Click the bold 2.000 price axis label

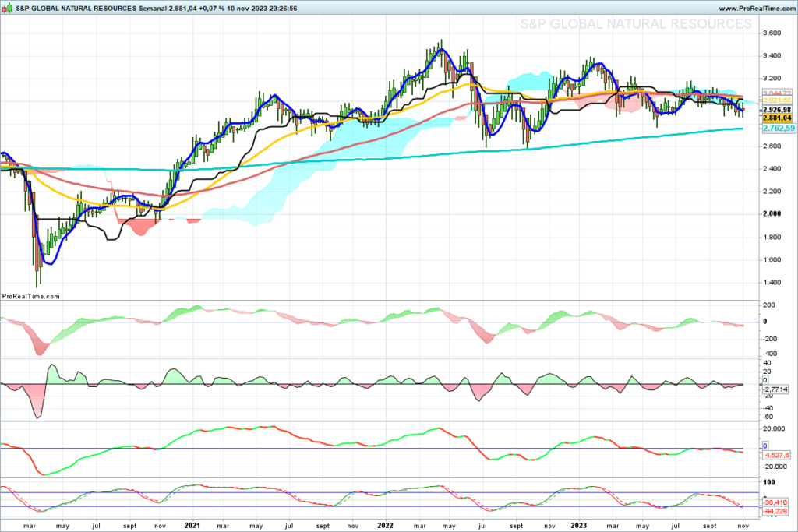click(x=772, y=214)
